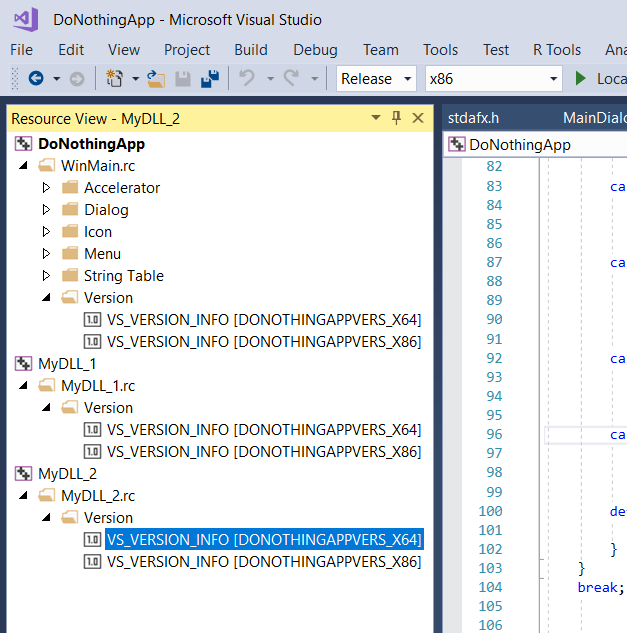Collapse the Version folder under WinMain.rc
Screen dimensions: 627x633
click(x=46, y=298)
